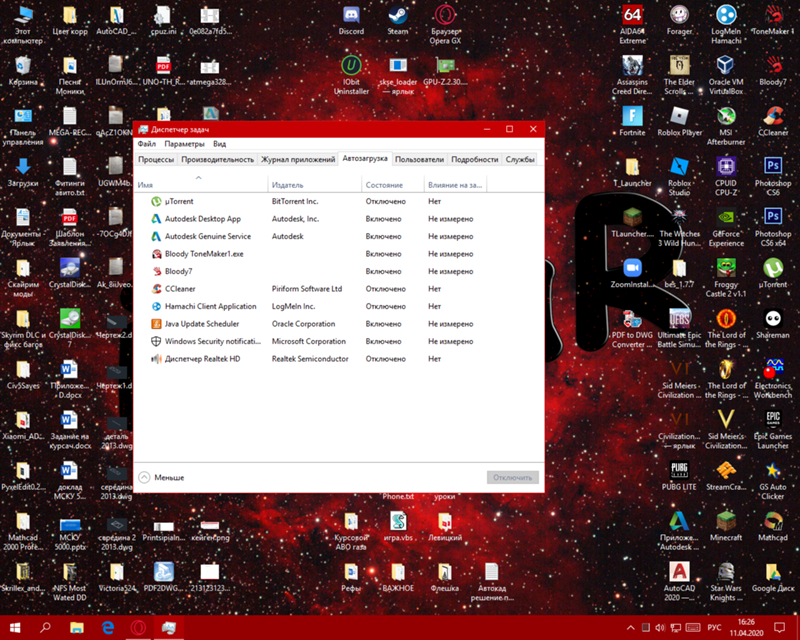Sort by Издатель column header
This screenshot has width=800, height=640.
[314, 185]
